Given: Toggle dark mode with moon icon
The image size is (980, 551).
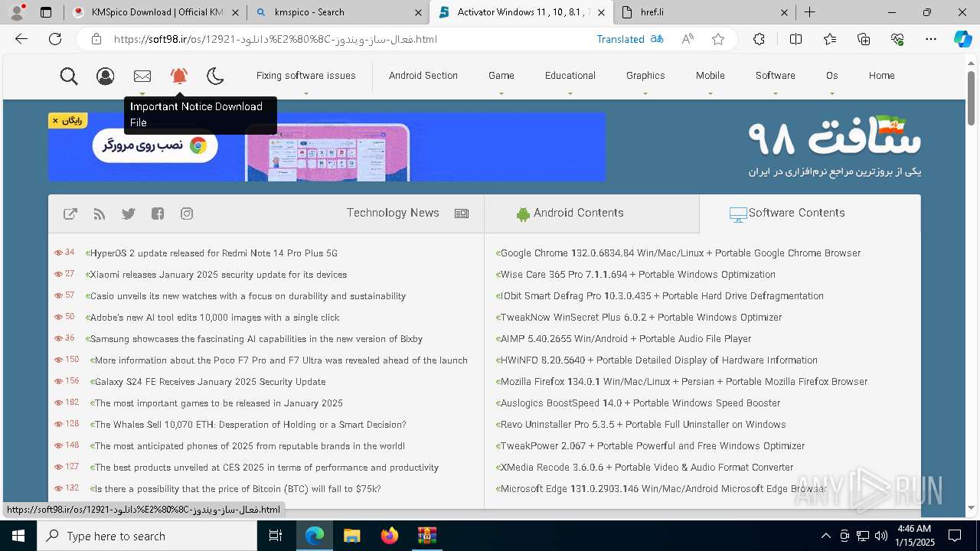Looking at the screenshot, I should tap(215, 76).
